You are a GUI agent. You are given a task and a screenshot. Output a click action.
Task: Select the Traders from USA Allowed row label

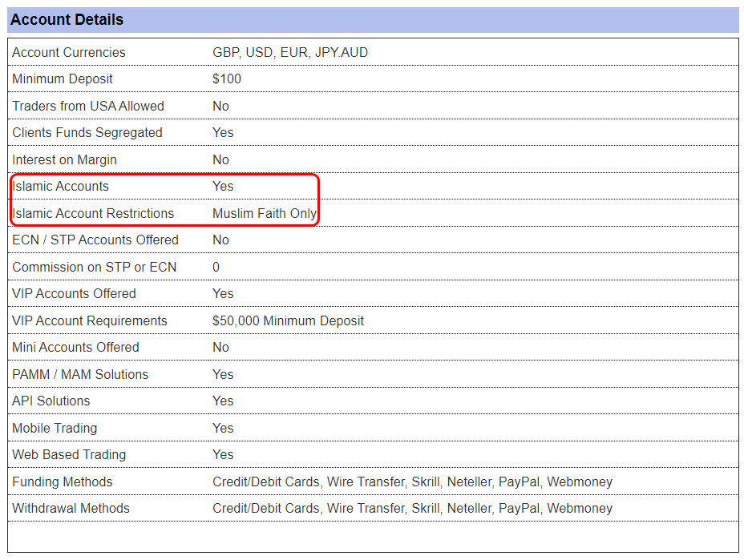(88, 106)
